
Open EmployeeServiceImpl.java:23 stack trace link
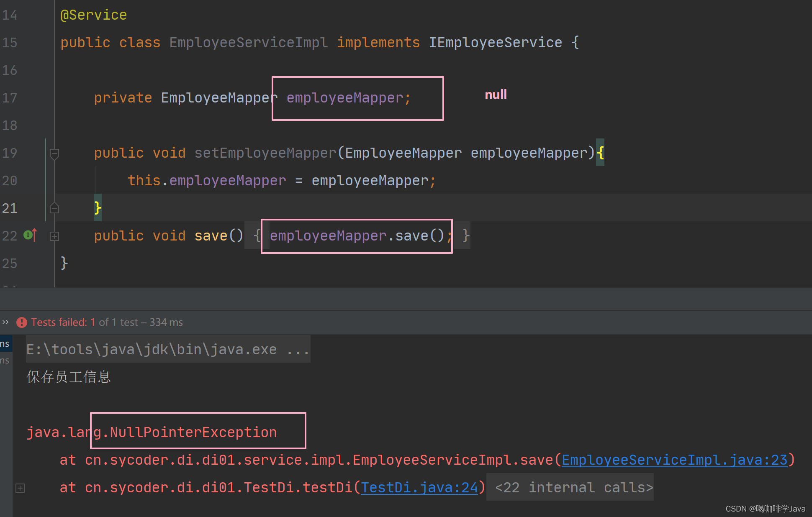674,460
